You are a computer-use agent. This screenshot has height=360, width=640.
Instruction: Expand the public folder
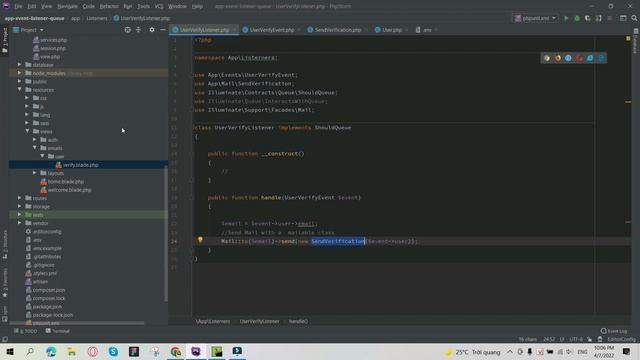point(19,81)
